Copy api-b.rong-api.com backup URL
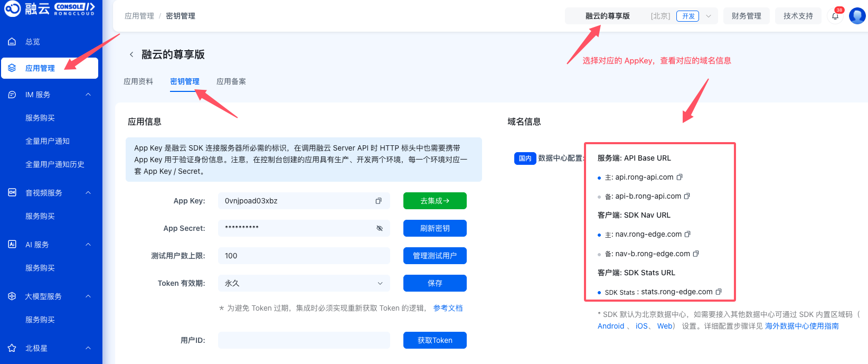Screen dimensions: 868x364 click(687, 196)
